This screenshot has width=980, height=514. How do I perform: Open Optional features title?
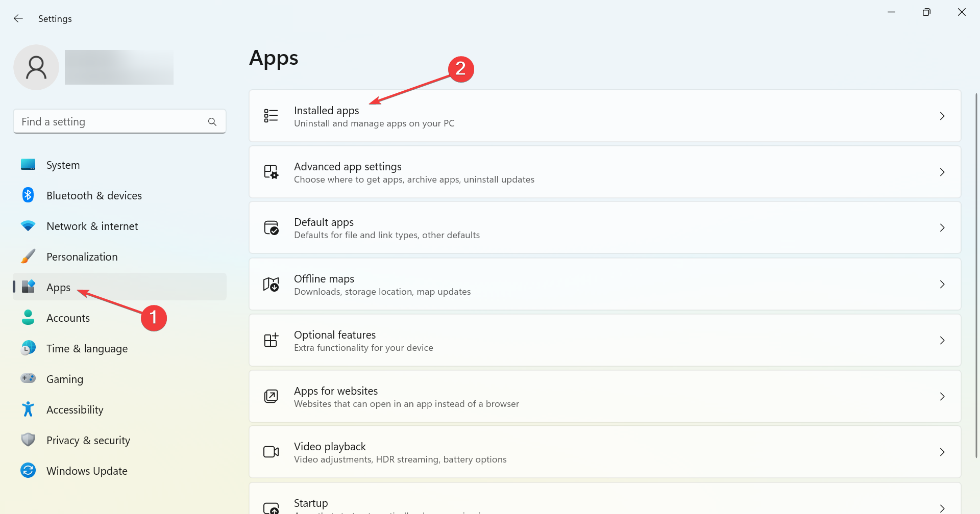coord(335,335)
